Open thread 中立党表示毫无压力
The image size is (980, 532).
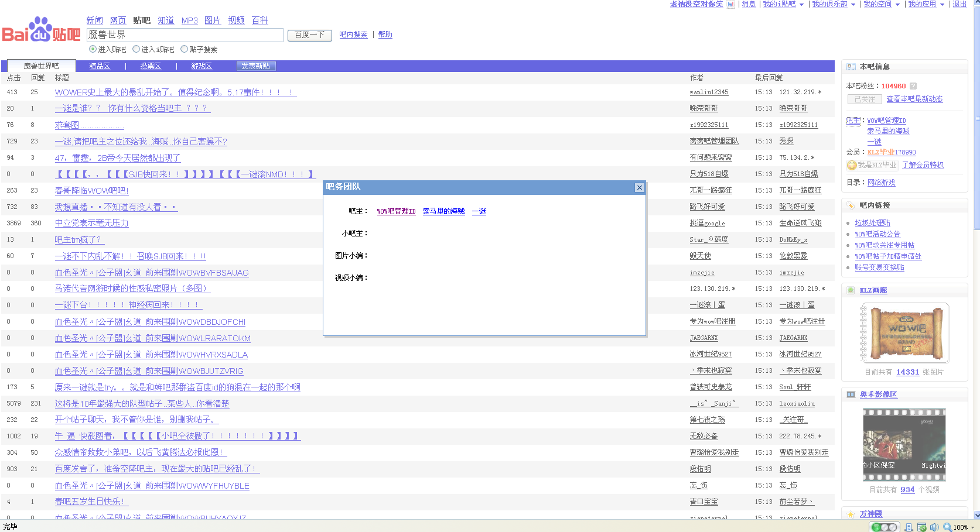tap(91, 223)
